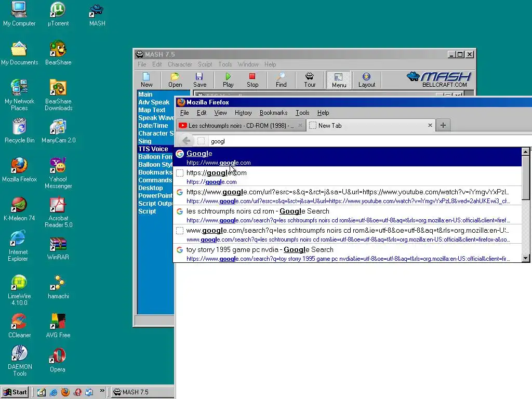The width and height of the screenshot is (532, 399).
Task: Select LimeWire 4.10.0 icon
Action: pyautogui.click(x=19, y=290)
